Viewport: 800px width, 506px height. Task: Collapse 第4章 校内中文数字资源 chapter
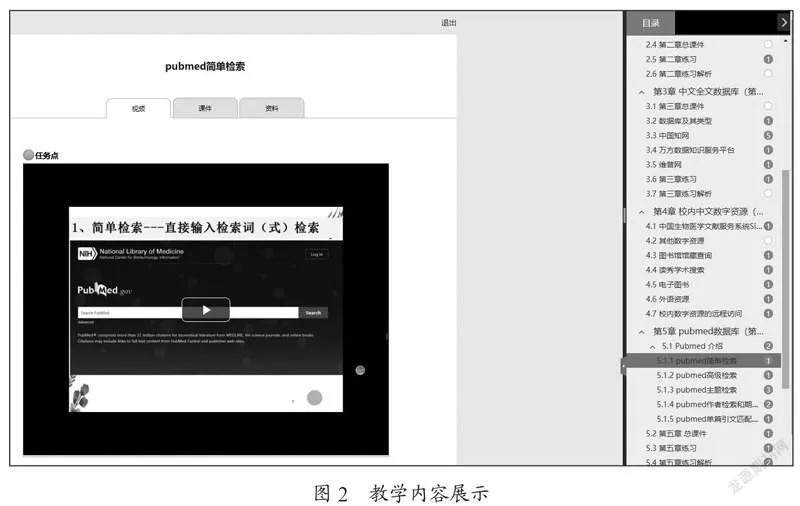click(x=641, y=212)
